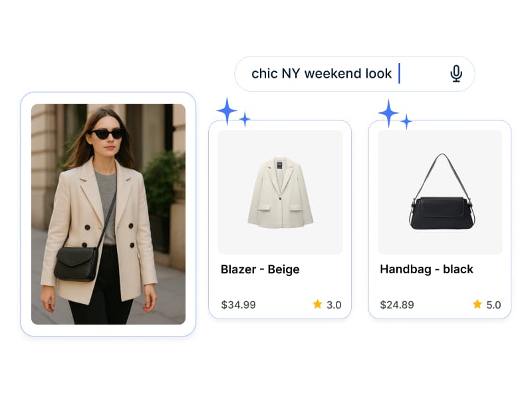Viewport: 532px width, 399px height.
Task: Open the beige blazer product image
Action: pyautogui.click(x=280, y=192)
